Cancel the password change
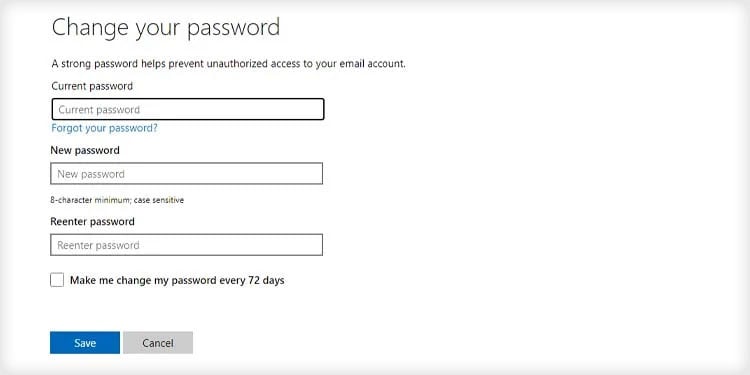This screenshot has height=375, width=750. 158,342
